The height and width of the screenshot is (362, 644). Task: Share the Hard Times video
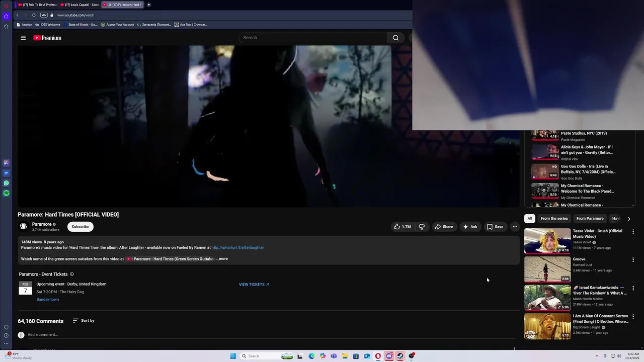coord(444,227)
